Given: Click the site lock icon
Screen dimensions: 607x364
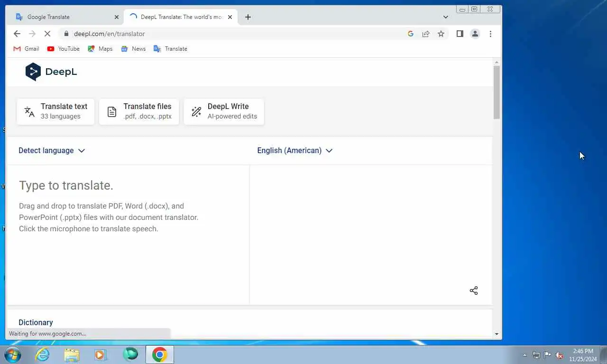Looking at the screenshot, I should click(x=66, y=34).
